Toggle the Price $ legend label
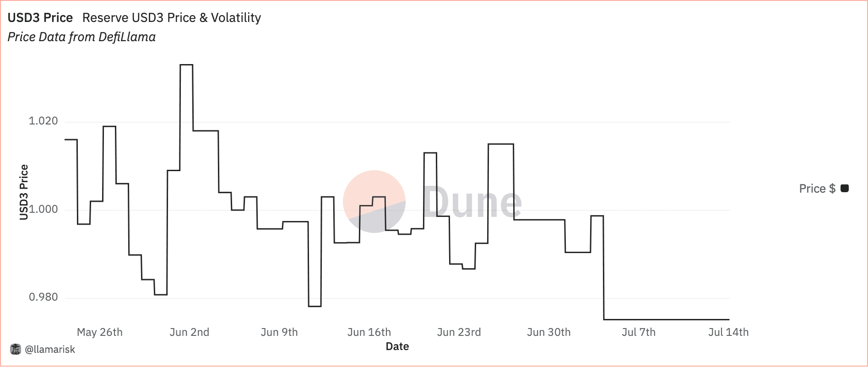 click(817, 189)
